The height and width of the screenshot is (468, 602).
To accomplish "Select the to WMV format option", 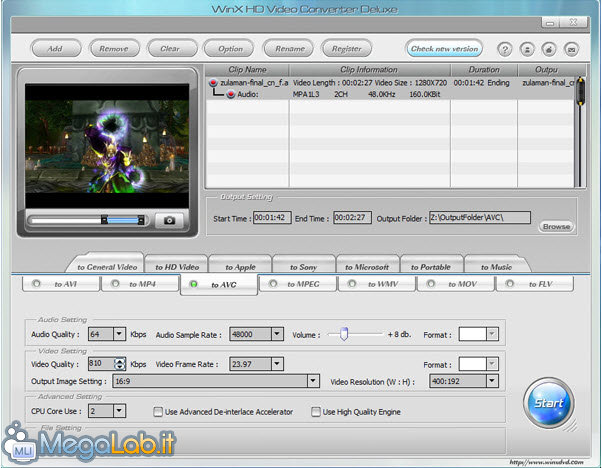I will pyautogui.click(x=377, y=284).
